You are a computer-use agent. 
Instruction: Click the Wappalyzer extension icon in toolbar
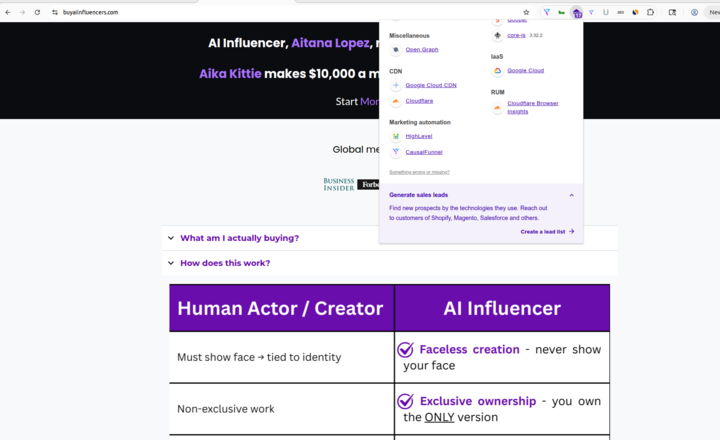point(576,12)
